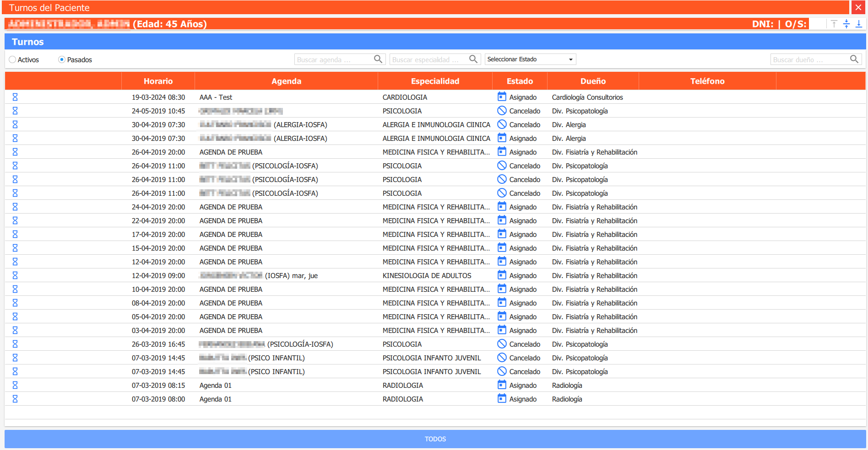868x450 pixels.
Task: Click hourglass icon on the 19-03-2024 row
Action: (15, 97)
